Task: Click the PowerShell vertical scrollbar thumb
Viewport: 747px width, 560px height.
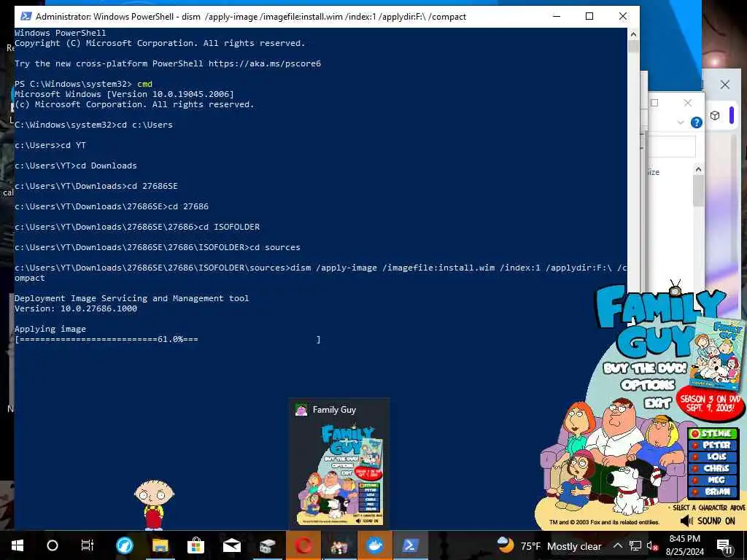Action: pyautogui.click(x=633, y=47)
